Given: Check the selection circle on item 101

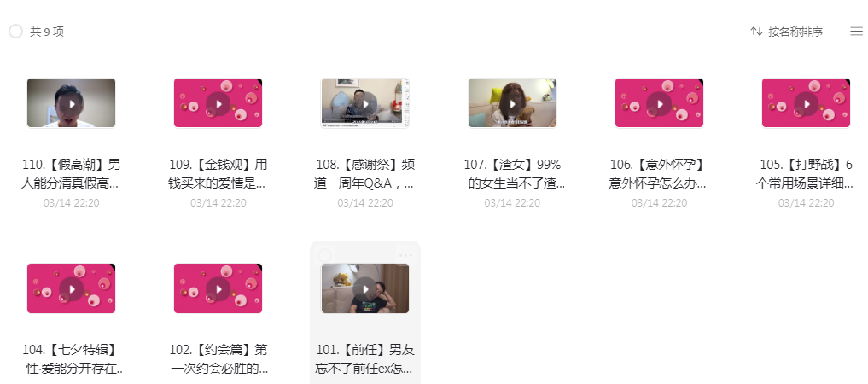Looking at the screenshot, I should [x=325, y=256].
